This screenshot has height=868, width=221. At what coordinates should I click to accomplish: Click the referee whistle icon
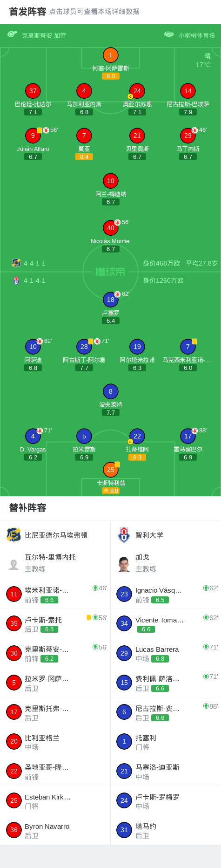pyautogui.click(x=12, y=34)
